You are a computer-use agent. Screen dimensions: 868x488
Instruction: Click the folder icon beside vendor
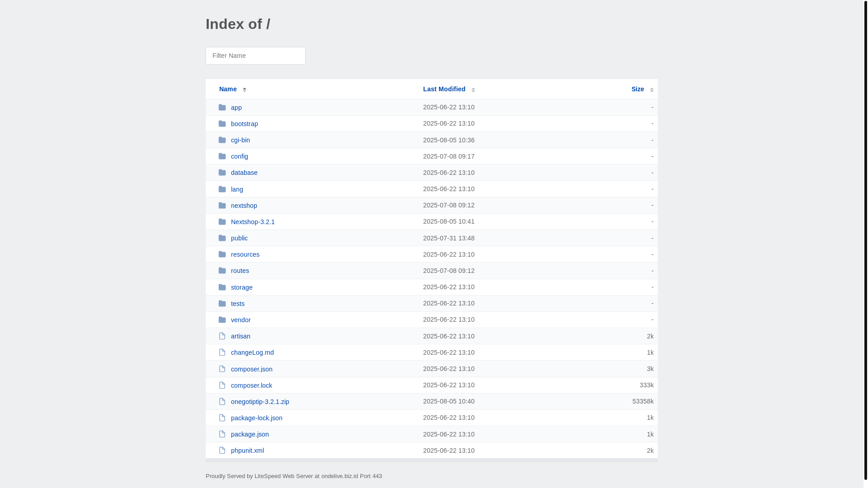(222, 320)
